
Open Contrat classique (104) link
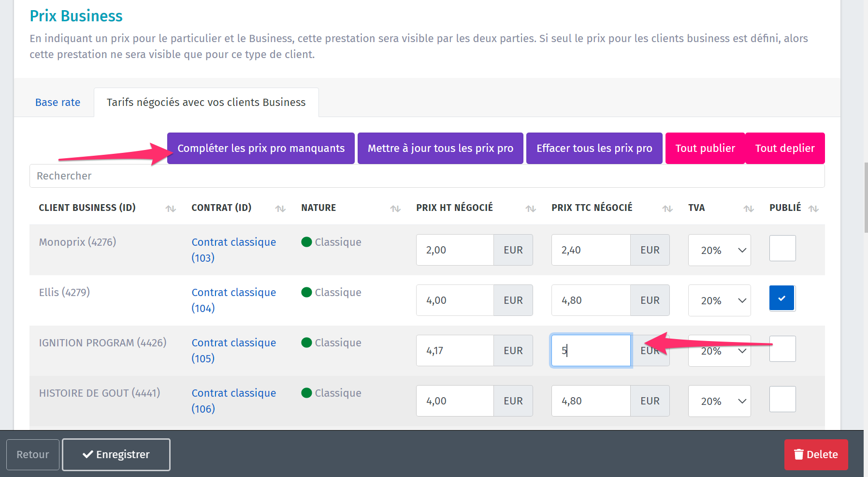233,300
